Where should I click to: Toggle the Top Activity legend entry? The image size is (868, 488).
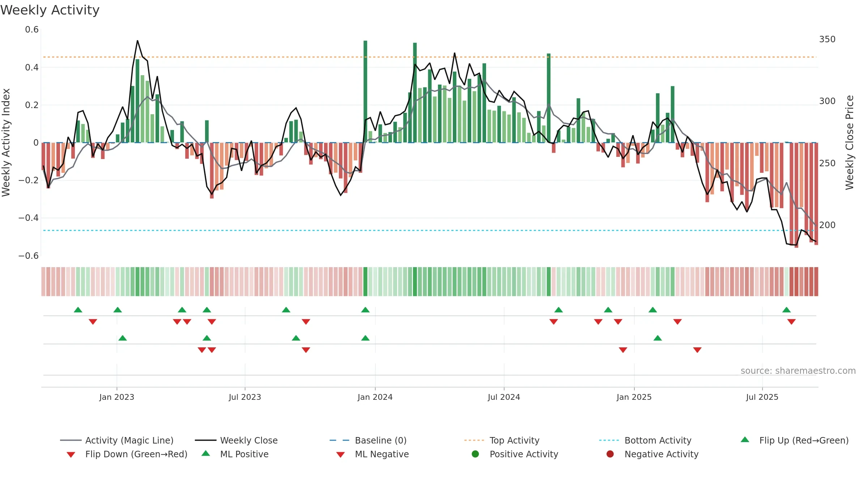click(x=502, y=440)
